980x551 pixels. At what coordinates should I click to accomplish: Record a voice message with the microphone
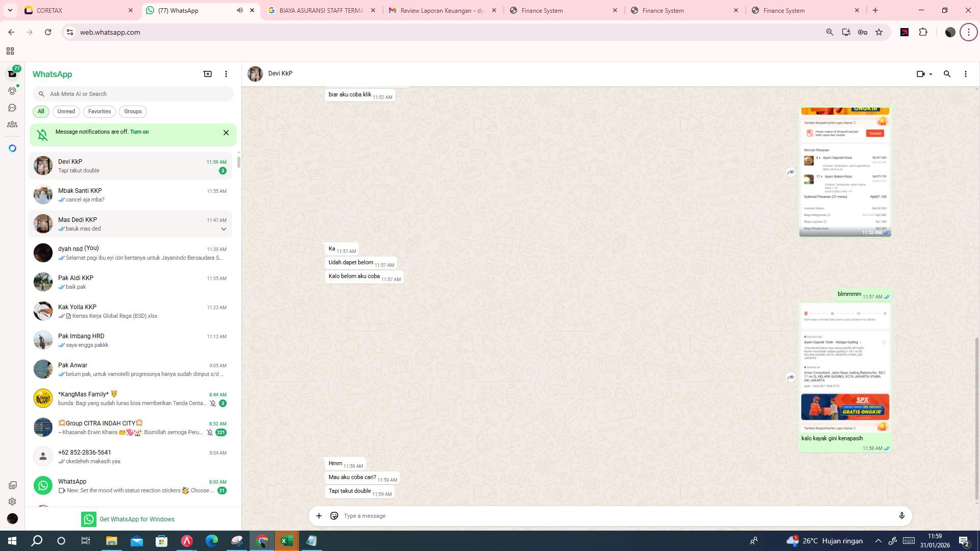[902, 516]
